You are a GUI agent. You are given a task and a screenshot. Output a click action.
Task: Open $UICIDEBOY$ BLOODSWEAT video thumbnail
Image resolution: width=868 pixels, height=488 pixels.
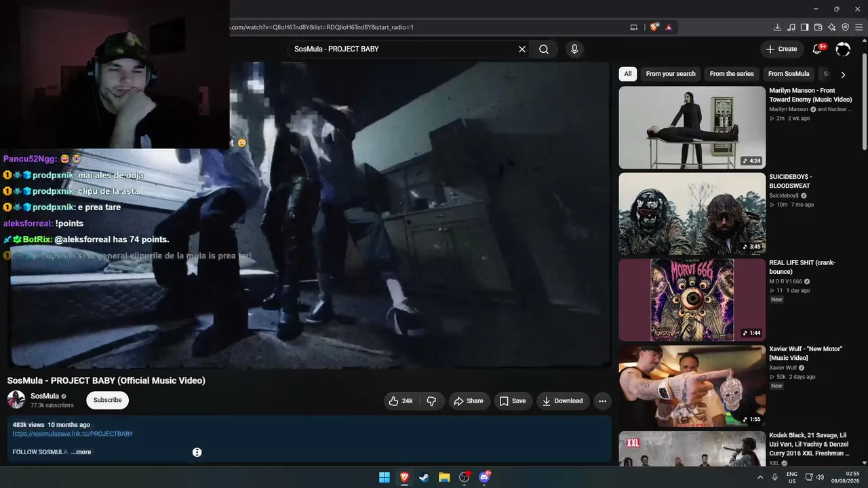692,213
